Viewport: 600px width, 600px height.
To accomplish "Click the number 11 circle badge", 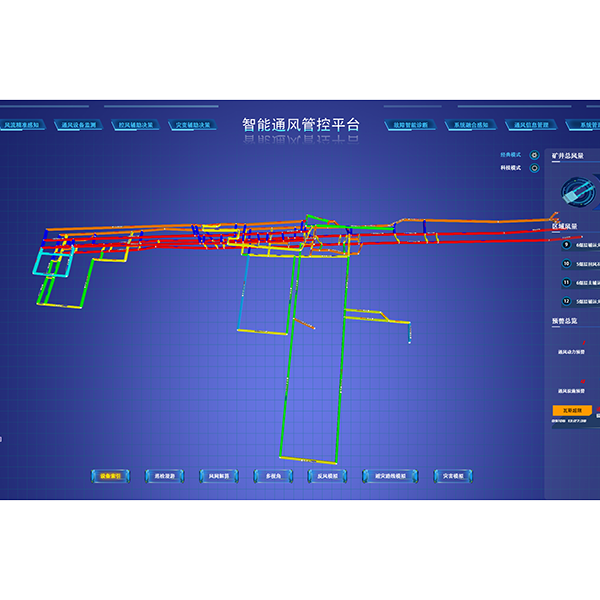I will click(x=566, y=283).
